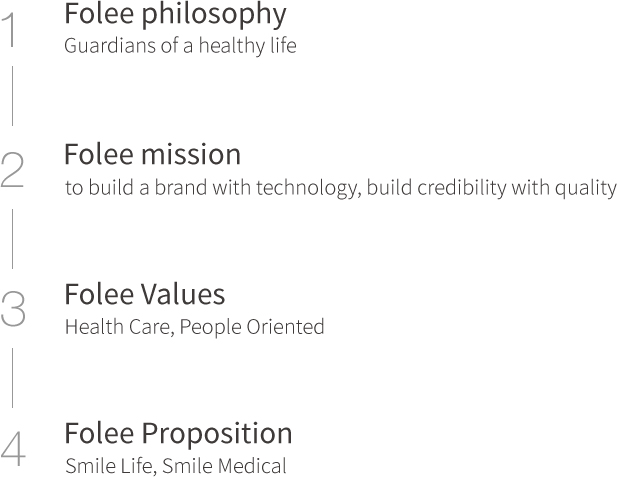Viewport: 617px width, 477px height.
Task: Click the connector line between steps 1 and 2
Action: click(13, 96)
